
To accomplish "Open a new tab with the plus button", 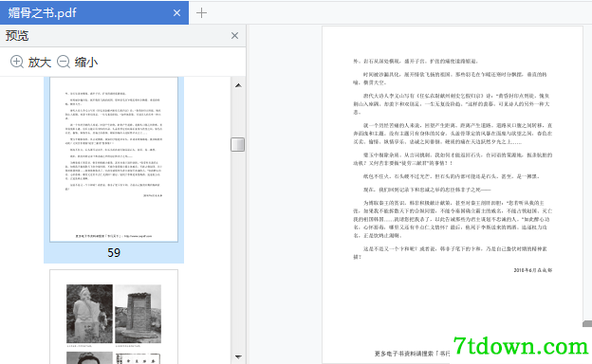I will click(x=202, y=13).
